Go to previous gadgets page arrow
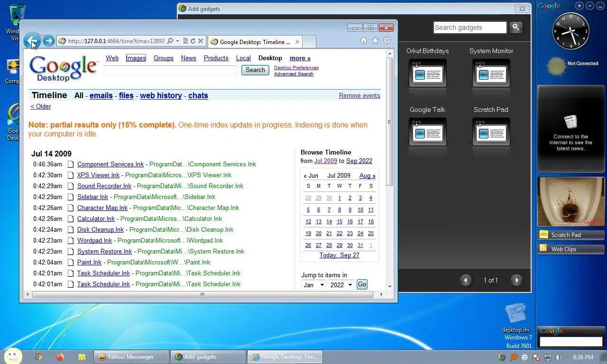The height and width of the screenshot is (364, 607). (x=466, y=280)
